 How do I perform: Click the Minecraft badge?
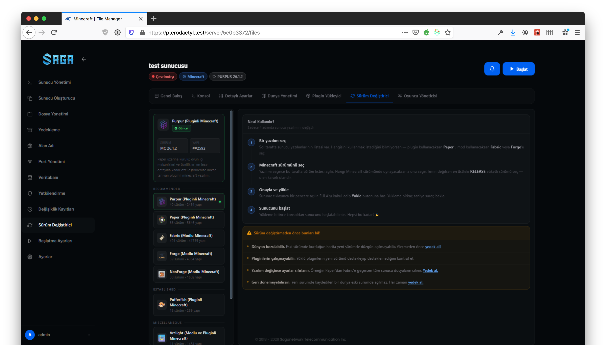[x=193, y=77]
